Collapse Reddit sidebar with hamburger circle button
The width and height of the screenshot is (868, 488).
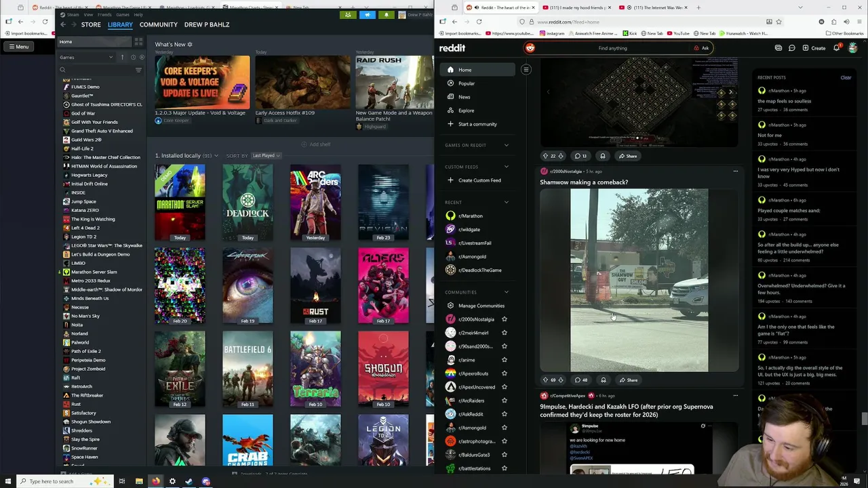tap(526, 69)
